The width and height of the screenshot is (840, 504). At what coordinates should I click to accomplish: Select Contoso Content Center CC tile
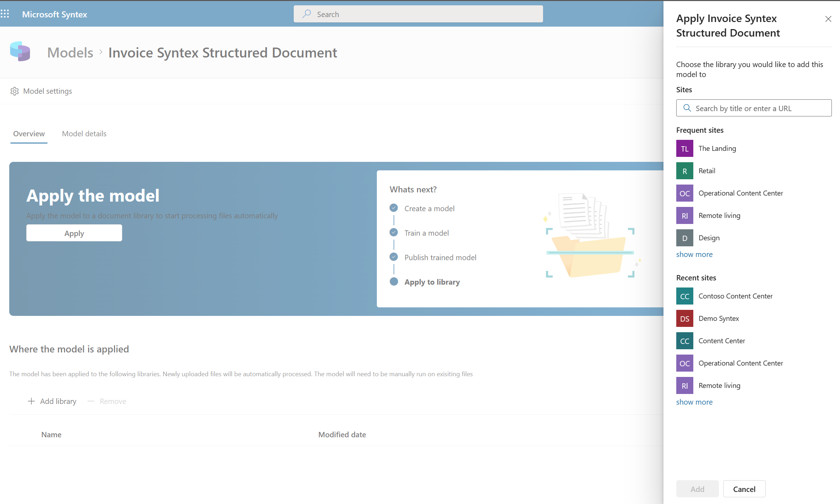coord(685,296)
